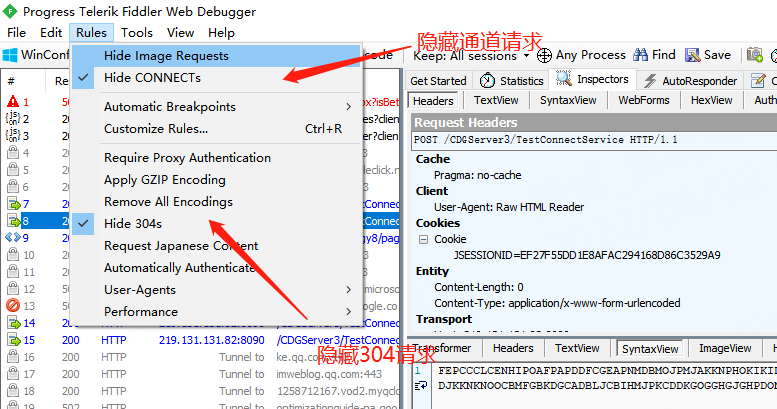The width and height of the screenshot is (777, 409).
Task: Click the # column header in session list
Action: 11,80
